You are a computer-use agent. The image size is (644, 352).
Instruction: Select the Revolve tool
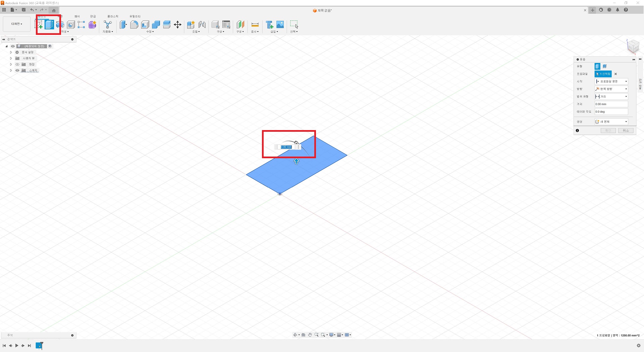coord(60,24)
